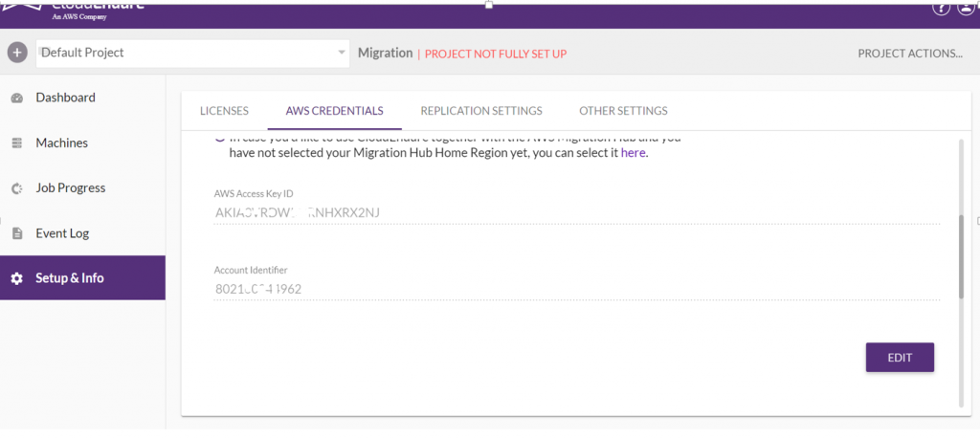Image resolution: width=980 pixels, height=439 pixels.
Task: Open the Default Project dropdown
Action: coord(192,53)
